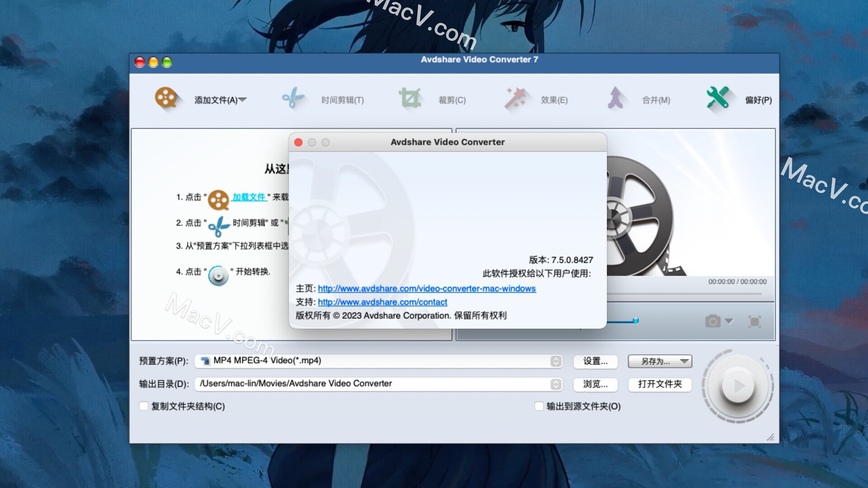Select the Trim scissors icon

(292, 98)
